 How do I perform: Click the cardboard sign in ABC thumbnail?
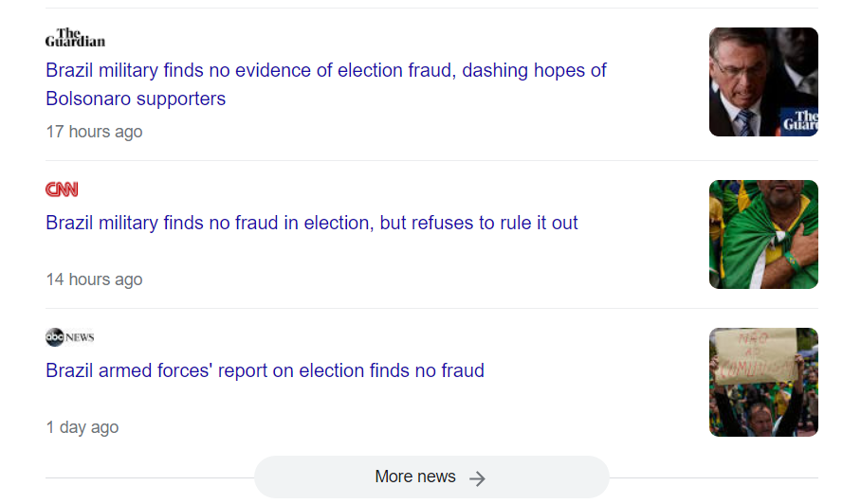754,353
